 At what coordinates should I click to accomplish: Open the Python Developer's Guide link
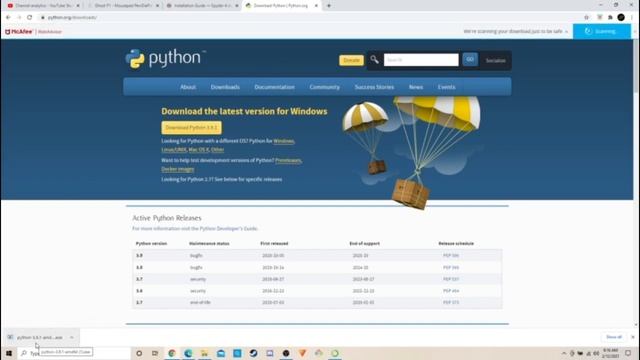click(x=228, y=229)
